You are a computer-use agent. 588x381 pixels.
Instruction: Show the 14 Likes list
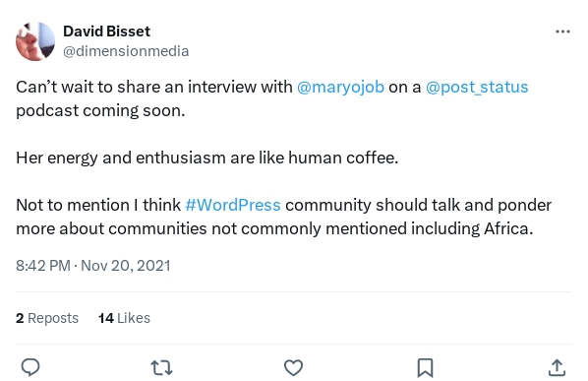(x=124, y=318)
